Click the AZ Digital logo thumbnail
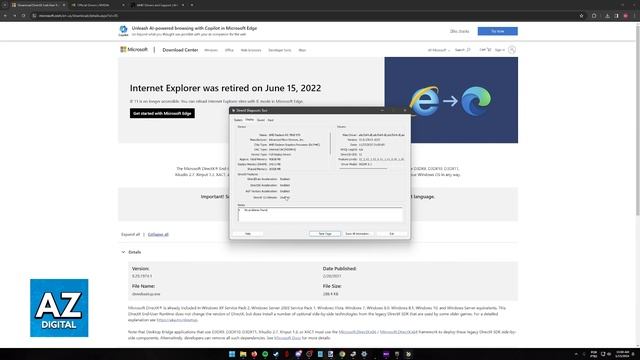The height and width of the screenshot is (360, 640). pyautogui.click(x=59, y=308)
